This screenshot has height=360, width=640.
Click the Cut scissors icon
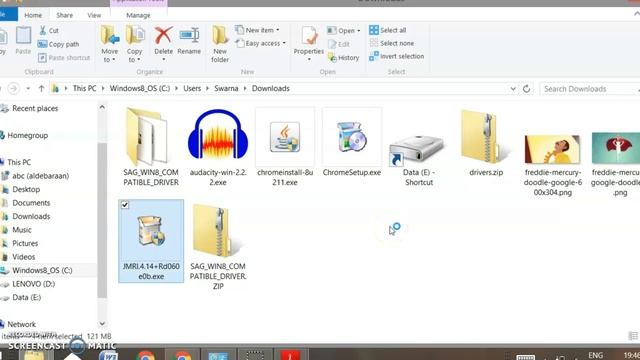(x=43, y=30)
